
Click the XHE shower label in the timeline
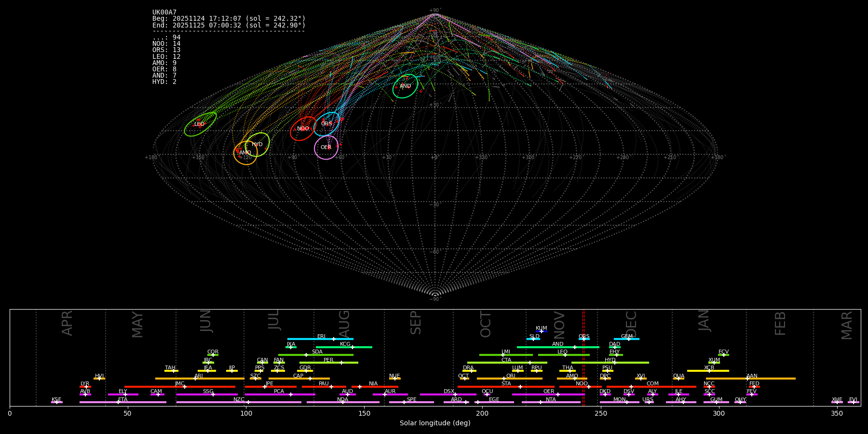[x=837, y=400]
